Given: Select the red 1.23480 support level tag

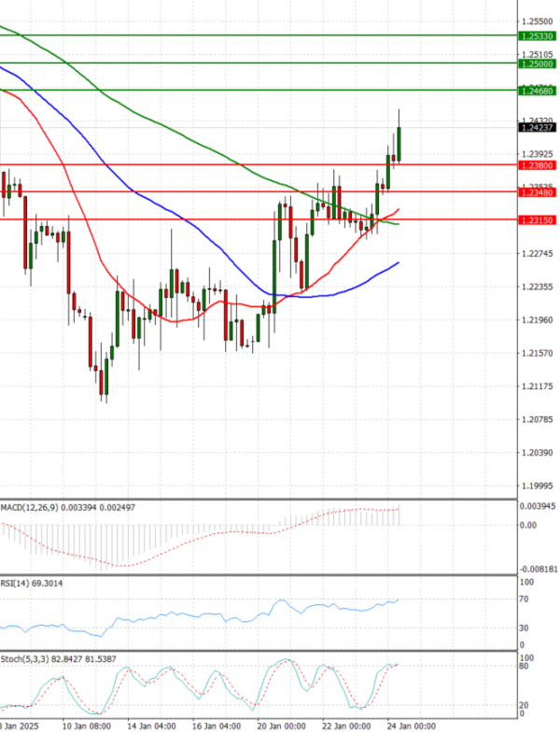Looking at the screenshot, I should (x=539, y=192).
